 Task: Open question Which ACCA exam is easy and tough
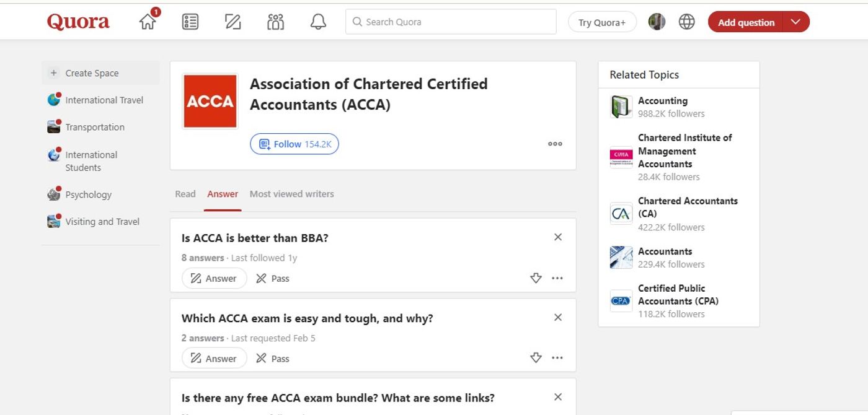[x=307, y=318]
